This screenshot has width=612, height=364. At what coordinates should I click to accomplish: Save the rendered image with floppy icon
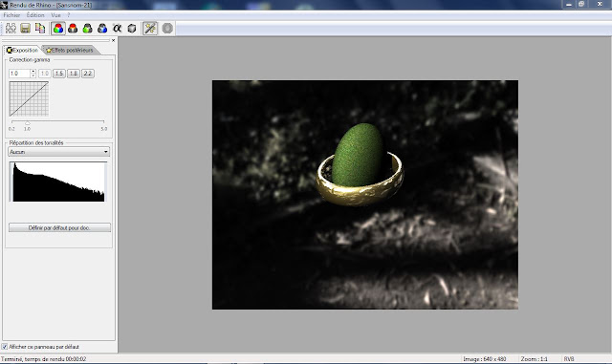coord(26,29)
